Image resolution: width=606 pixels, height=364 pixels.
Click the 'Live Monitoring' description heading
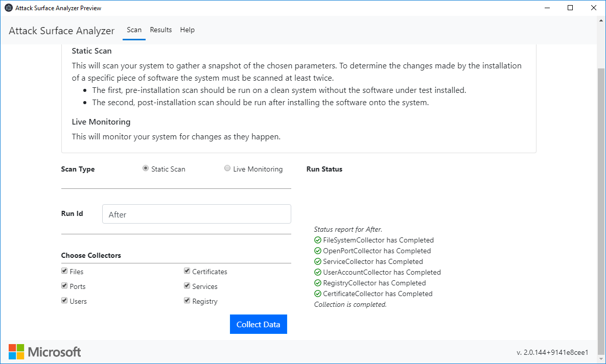click(101, 122)
